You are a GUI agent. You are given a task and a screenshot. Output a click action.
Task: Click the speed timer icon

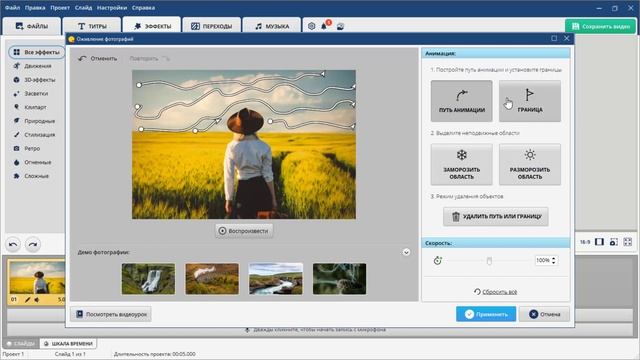point(438,260)
